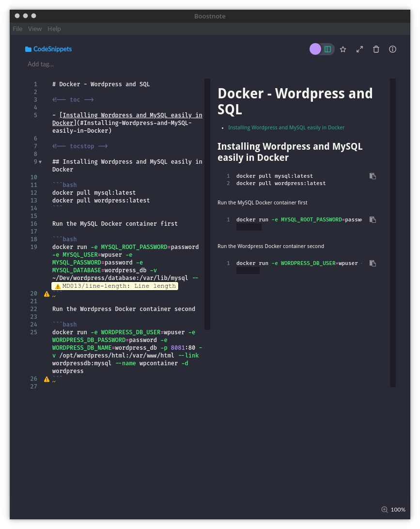Image resolution: width=420 pixels, height=529 pixels.
Task: Add a tag in the tag field
Action: (41, 64)
